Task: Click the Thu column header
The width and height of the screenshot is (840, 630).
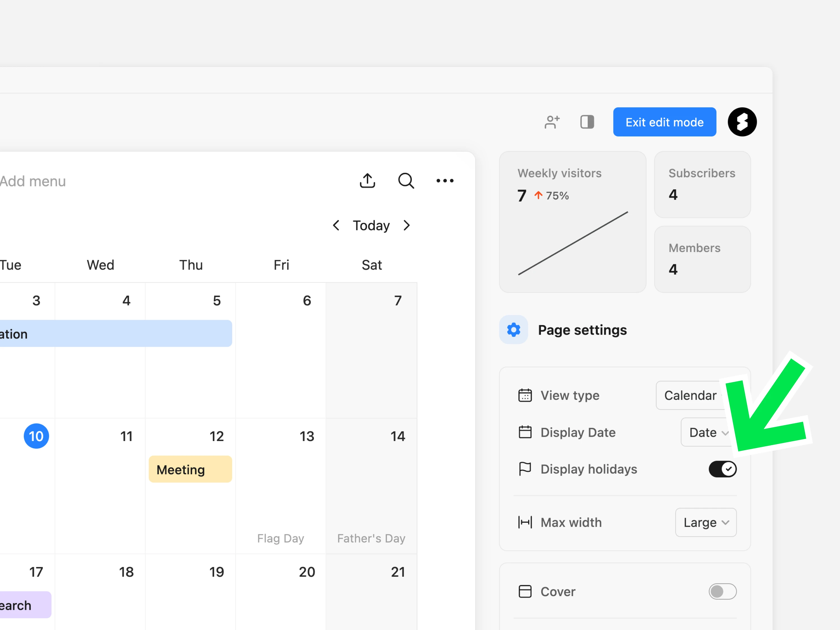Action: [191, 265]
